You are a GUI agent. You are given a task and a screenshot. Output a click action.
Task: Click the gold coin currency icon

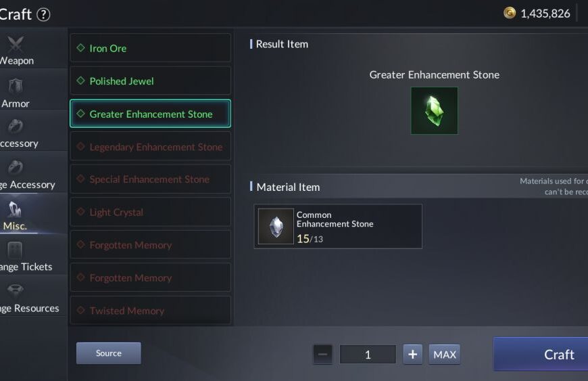tap(509, 13)
